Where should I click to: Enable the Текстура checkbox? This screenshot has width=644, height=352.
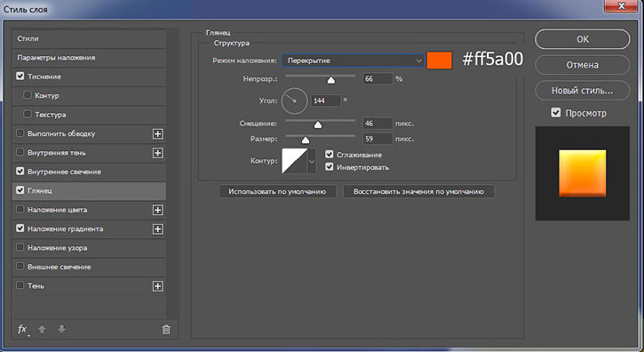28,114
